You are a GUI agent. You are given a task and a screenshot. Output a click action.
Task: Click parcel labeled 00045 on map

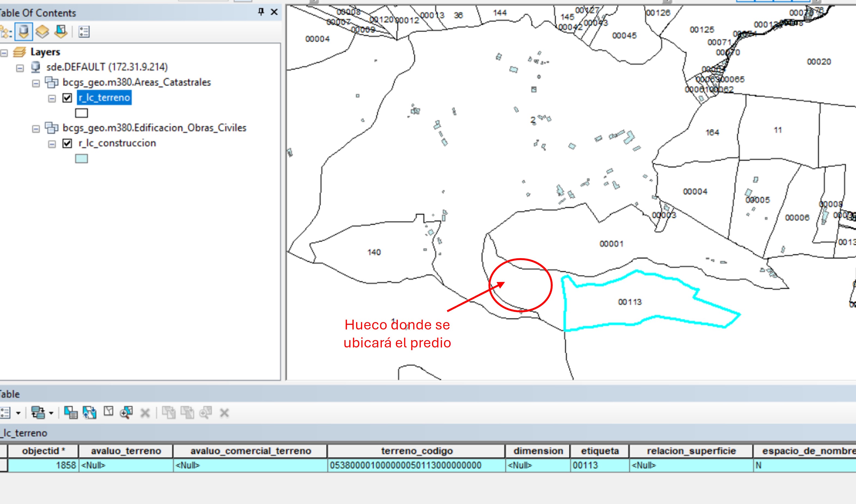624,36
